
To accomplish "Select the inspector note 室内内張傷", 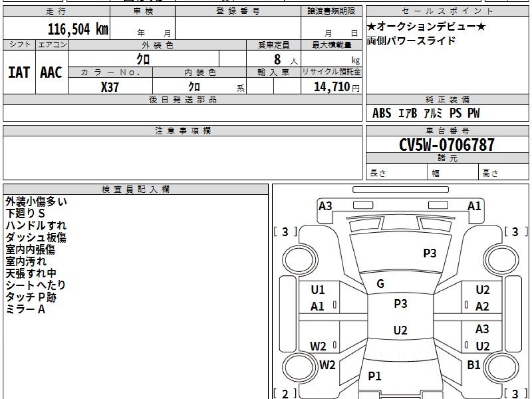I will click(31, 250).
